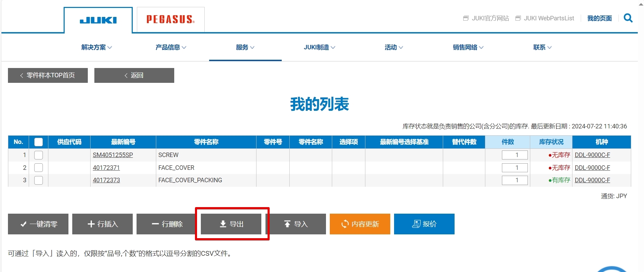
Task: Switch to the PEGASUS brand tab
Action: click(170, 19)
